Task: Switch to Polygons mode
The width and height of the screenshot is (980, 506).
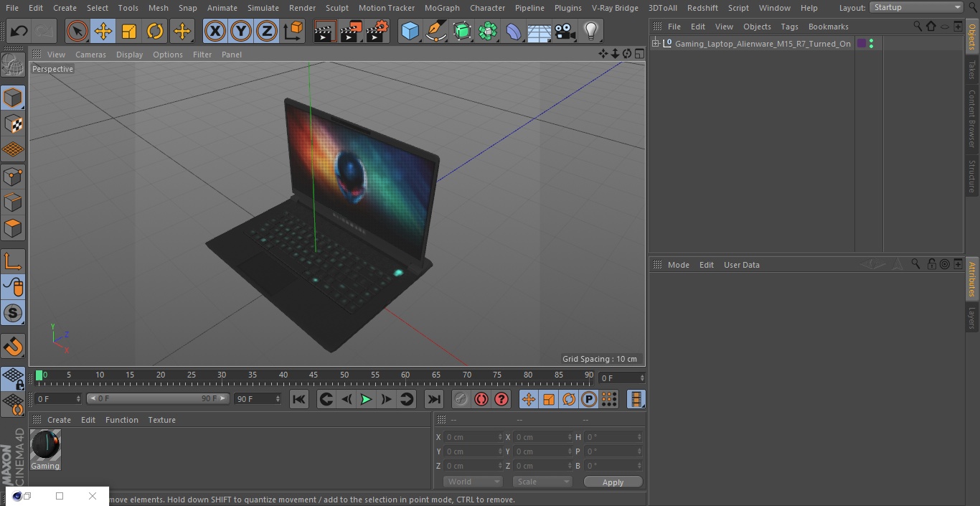Action: 13,228
